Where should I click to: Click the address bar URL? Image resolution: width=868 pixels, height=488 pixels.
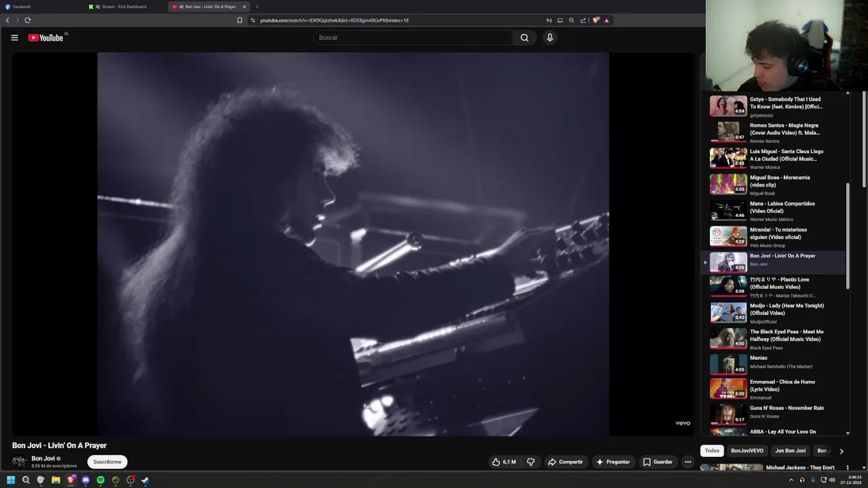click(x=334, y=20)
